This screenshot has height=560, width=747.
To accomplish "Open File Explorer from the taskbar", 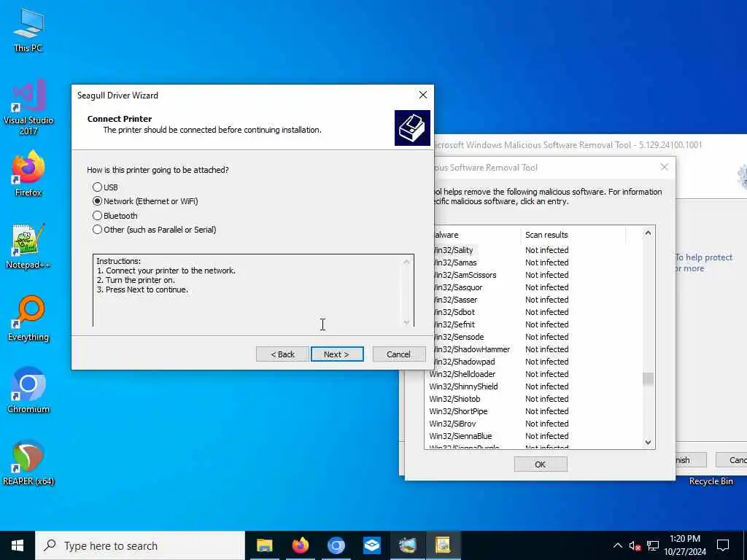I will [x=264, y=545].
